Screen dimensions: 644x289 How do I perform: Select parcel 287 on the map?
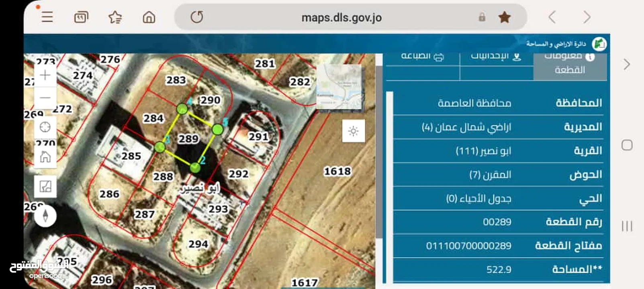click(144, 214)
